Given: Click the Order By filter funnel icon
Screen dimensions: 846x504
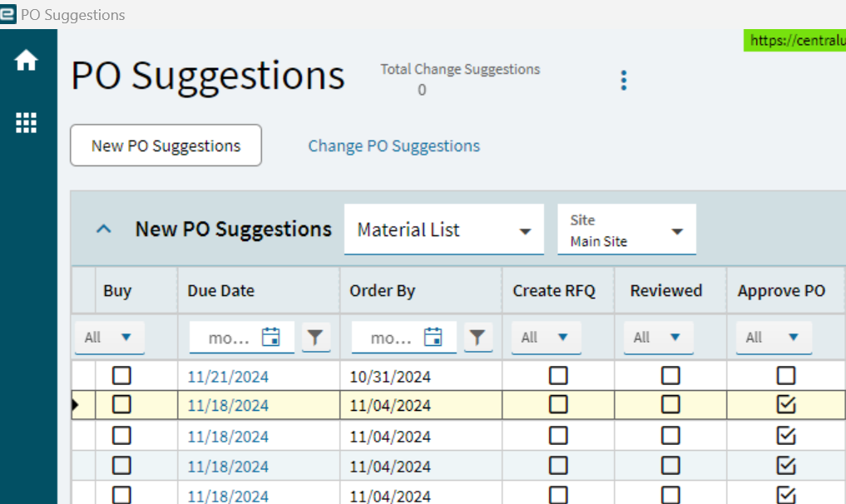Looking at the screenshot, I should tap(477, 338).
